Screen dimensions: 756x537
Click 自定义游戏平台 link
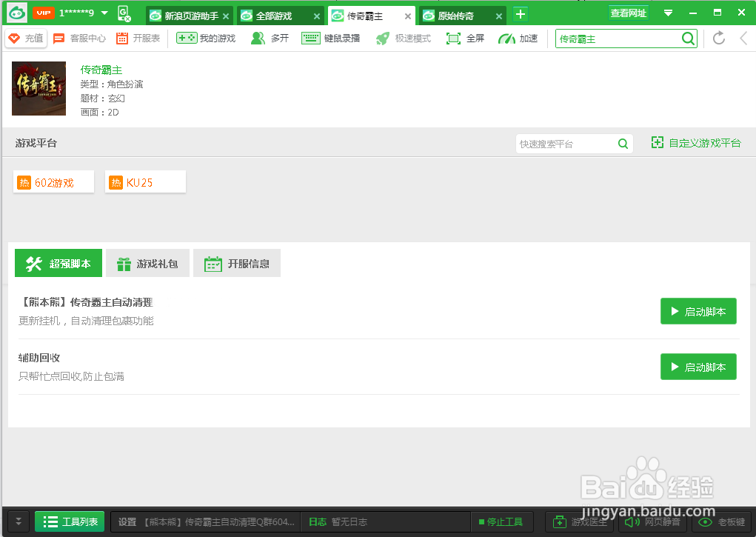[696, 143]
